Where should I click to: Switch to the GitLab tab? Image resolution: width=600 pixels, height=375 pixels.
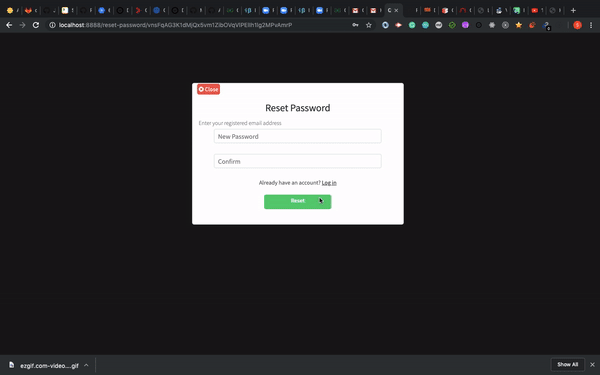coord(28,10)
